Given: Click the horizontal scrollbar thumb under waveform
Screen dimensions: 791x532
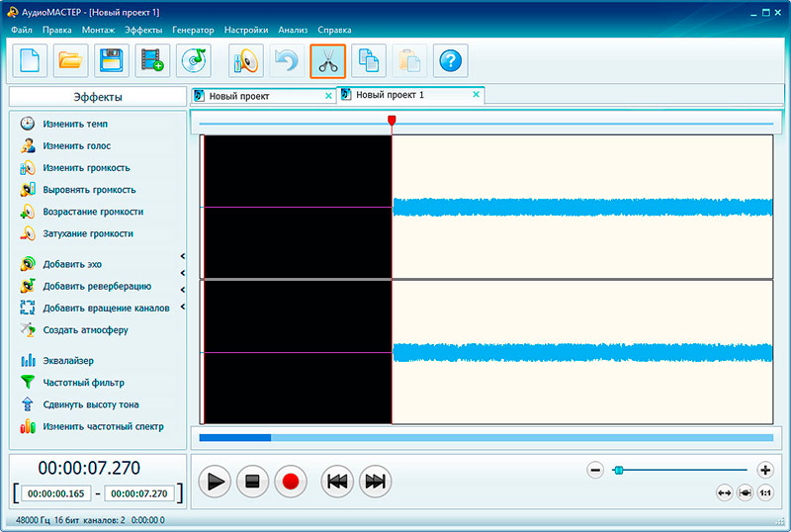Looking at the screenshot, I should pyautogui.click(x=235, y=438).
